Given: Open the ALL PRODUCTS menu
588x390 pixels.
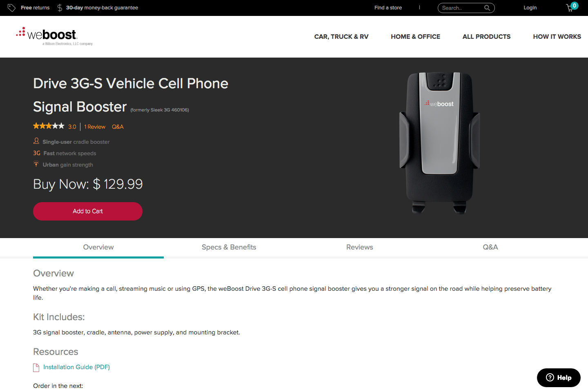Looking at the screenshot, I should (486, 36).
